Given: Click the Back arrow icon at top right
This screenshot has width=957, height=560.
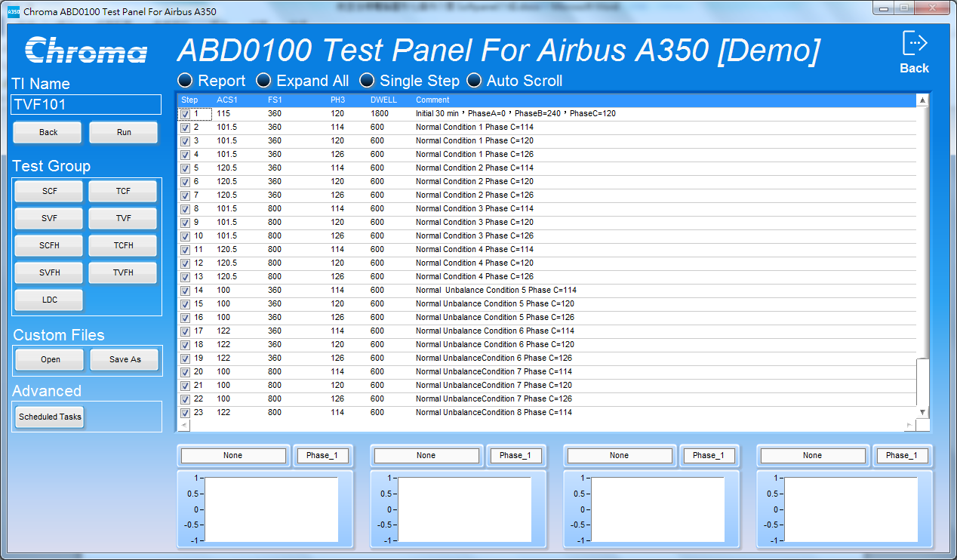Looking at the screenshot, I should pos(915,43).
